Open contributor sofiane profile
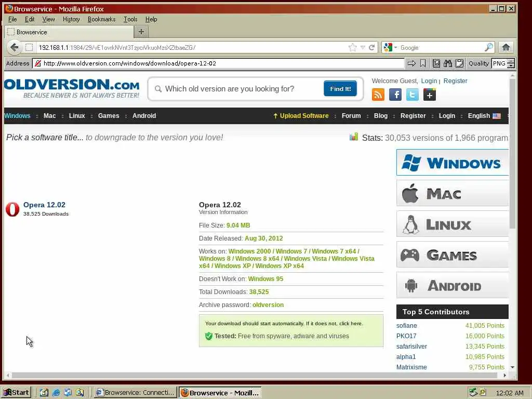The width and height of the screenshot is (532, 399). [x=406, y=326]
